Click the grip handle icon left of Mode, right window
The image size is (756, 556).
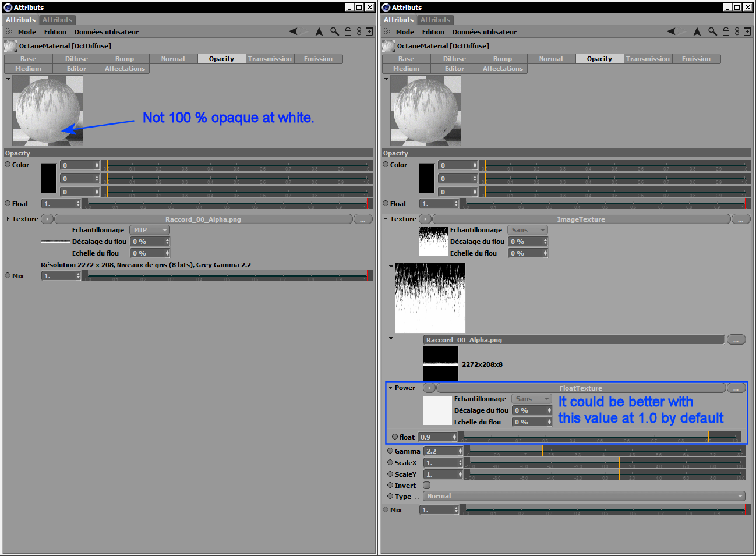387,31
